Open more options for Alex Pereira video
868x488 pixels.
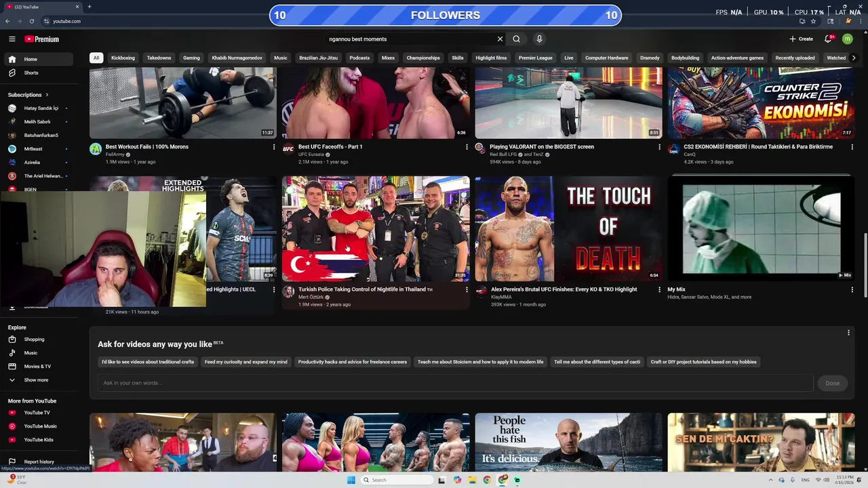[659, 289]
